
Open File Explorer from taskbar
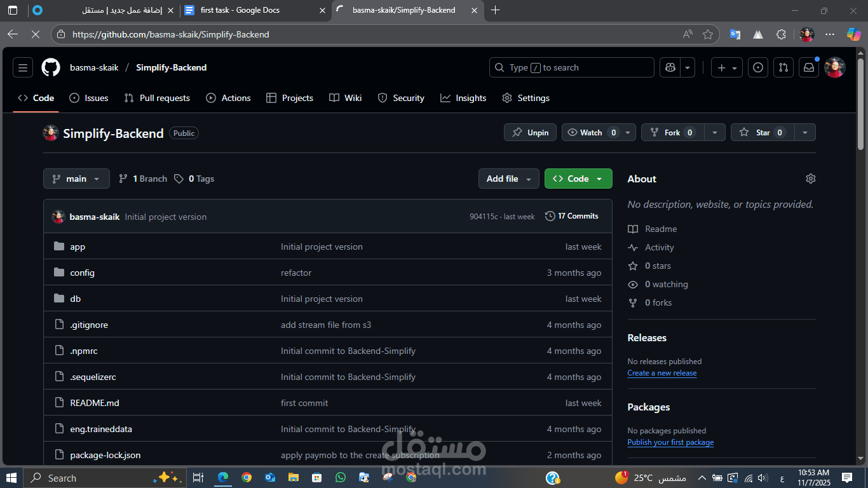tap(294, 478)
